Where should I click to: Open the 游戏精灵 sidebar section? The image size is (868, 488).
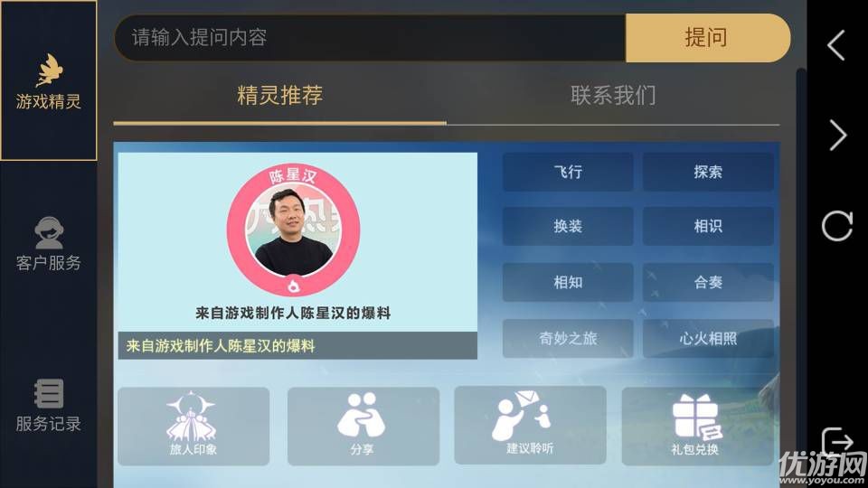[49, 80]
